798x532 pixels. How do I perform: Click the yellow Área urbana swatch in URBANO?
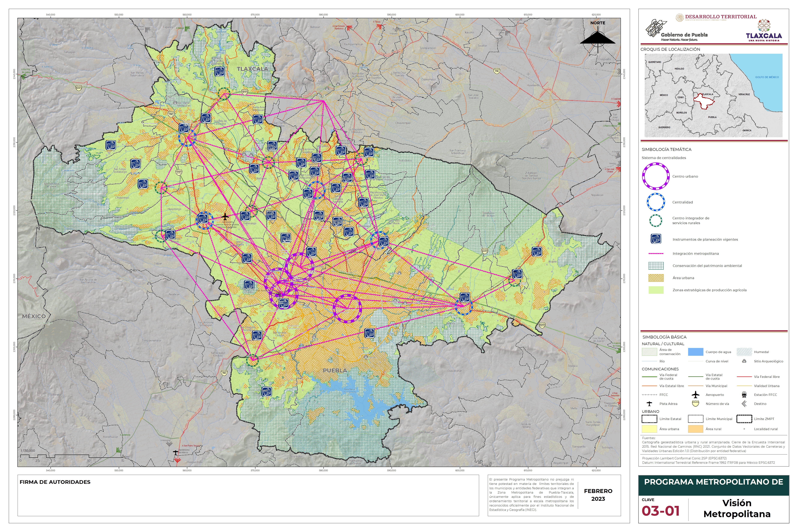[x=649, y=429]
